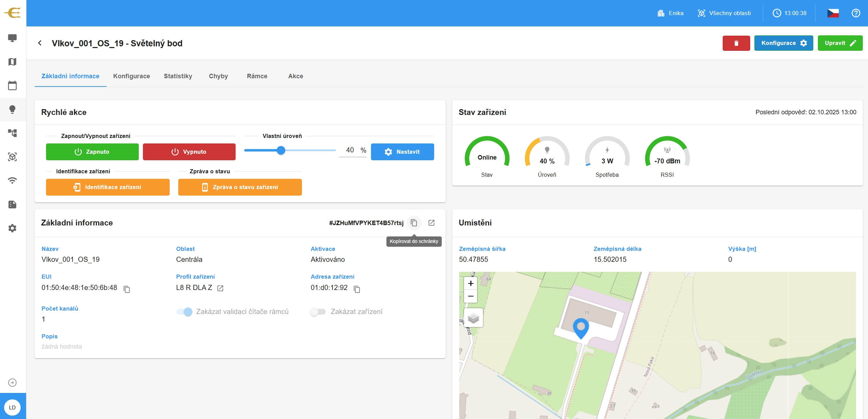Image resolution: width=868 pixels, height=419 pixels.
Task: Open the Enika organization selector
Action: coord(670,13)
